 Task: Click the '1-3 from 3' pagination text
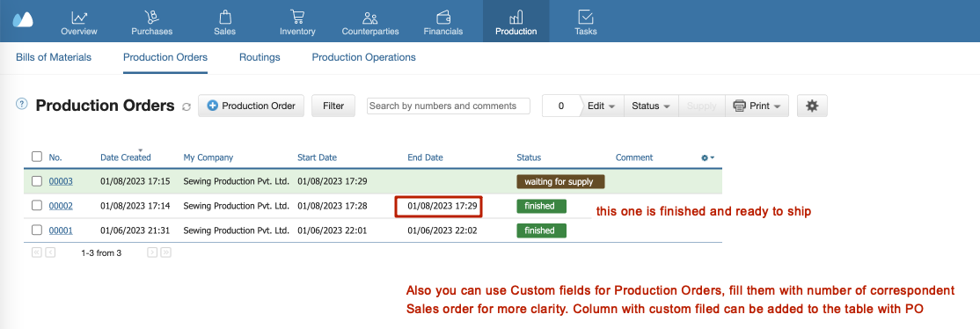[x=101, y=253]
